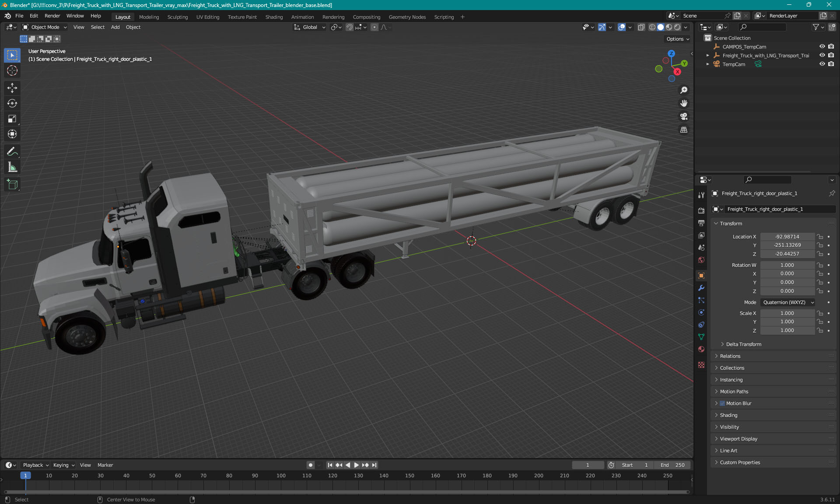The image size is (840, 504).
Task: Select the Move tool
Action: point(12,88)
